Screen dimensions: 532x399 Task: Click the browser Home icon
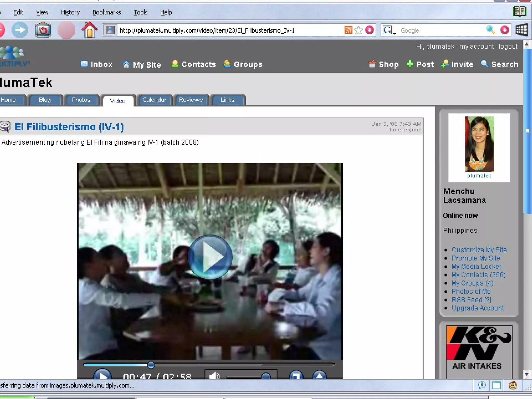click(89, 30)
